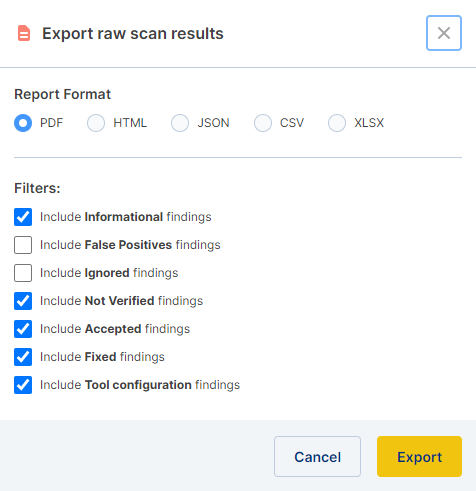Click the XLSX label text
Screen dimensions: 476x491
[369, 123]
